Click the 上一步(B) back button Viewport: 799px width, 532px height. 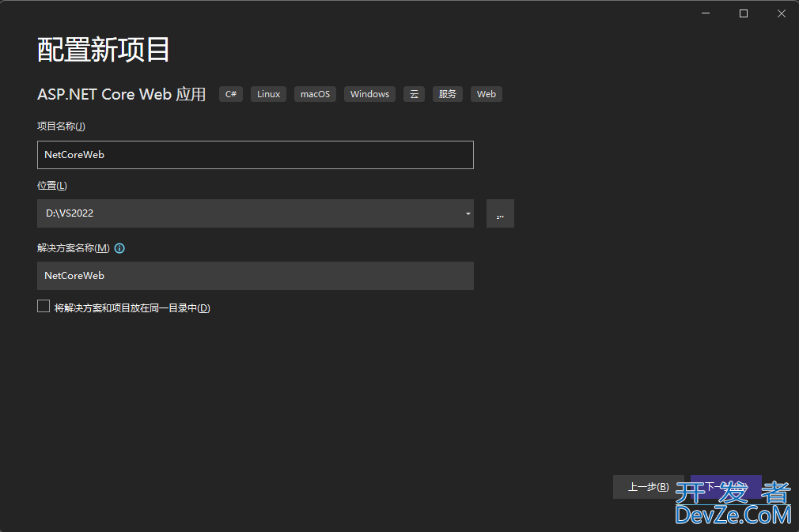[648, 487]
